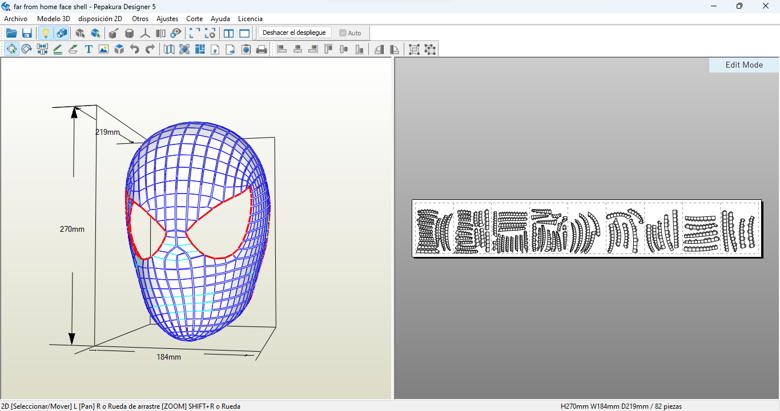The image size is (780, 411).
Task: Print the pattern with printer icon
Action: pyautogui.click(x=261, y=49)
